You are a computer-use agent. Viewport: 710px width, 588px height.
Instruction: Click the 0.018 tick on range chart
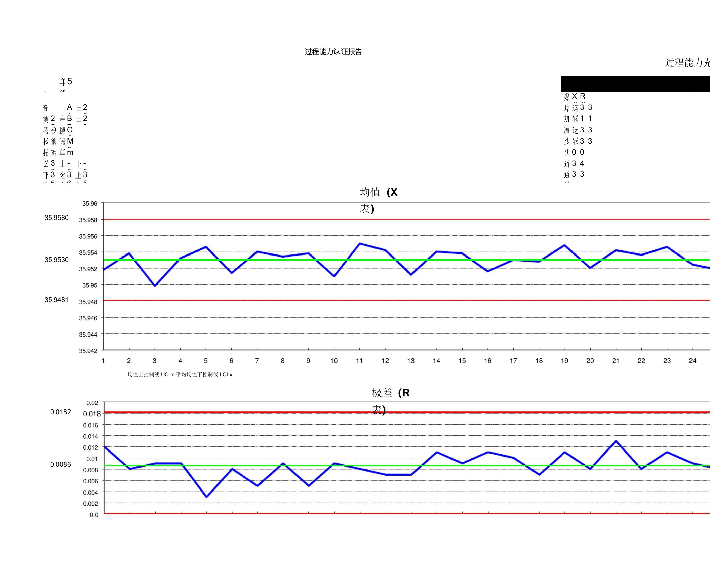(92, 414)
